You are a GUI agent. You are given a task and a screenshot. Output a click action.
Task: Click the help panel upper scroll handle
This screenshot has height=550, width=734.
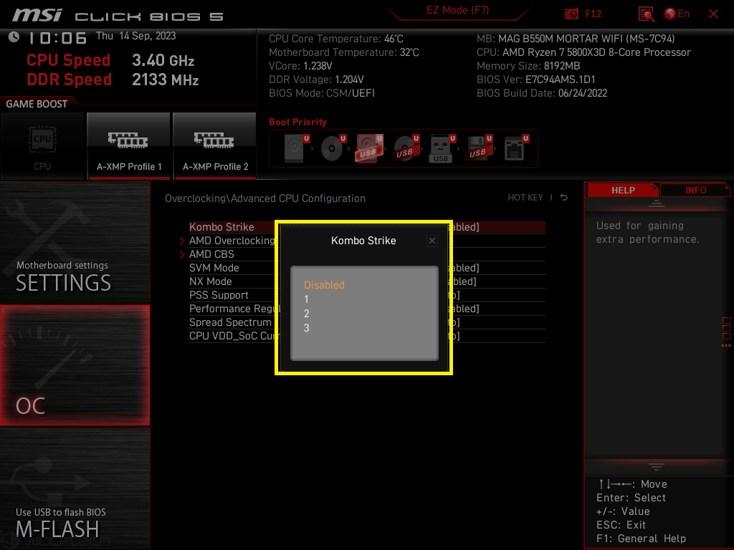pyautogui.click(x=656, y=203)
